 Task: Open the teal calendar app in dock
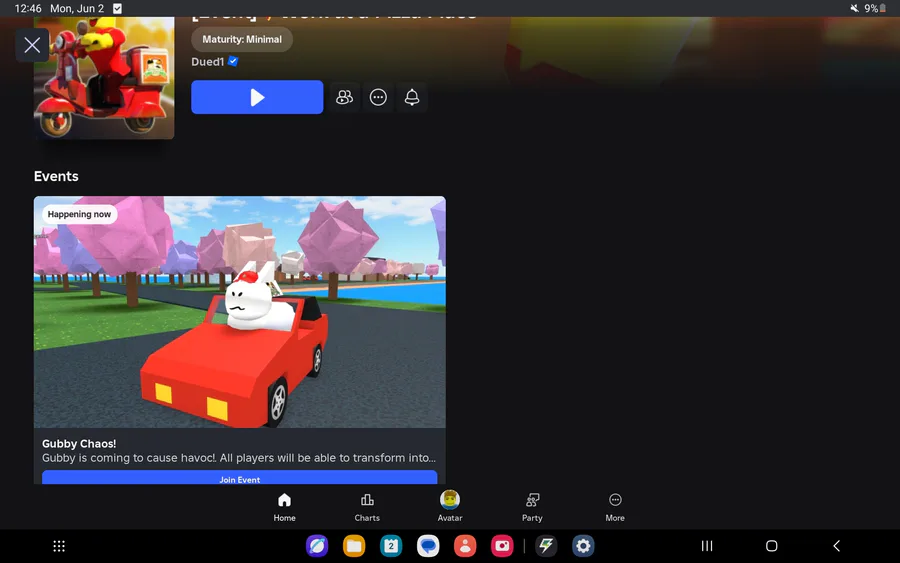[391, 546]
